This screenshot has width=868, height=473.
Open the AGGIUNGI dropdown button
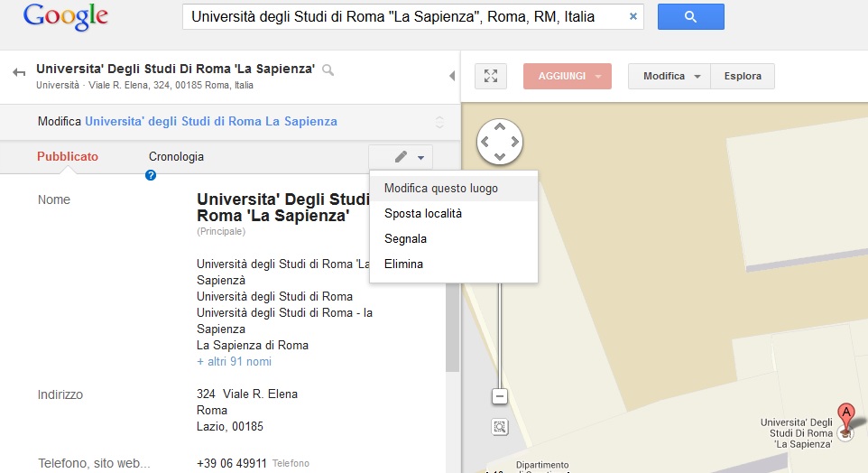click(568, 76)
